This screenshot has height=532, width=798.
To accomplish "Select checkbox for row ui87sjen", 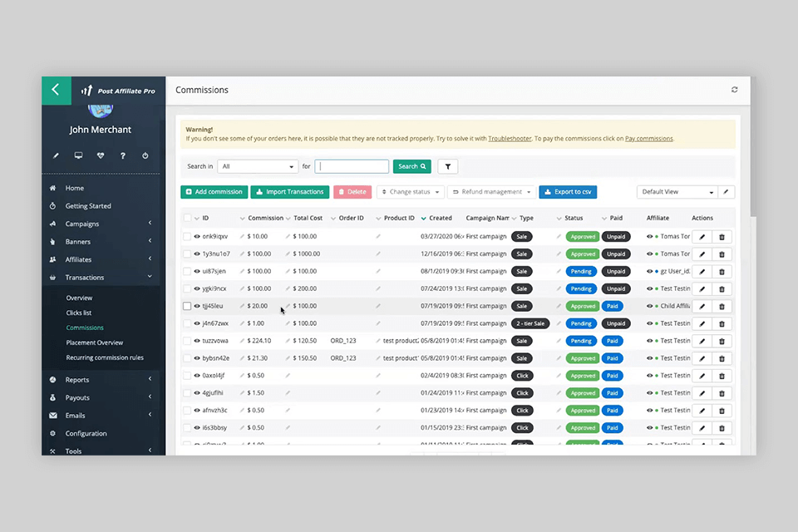I will pos(187,271).
